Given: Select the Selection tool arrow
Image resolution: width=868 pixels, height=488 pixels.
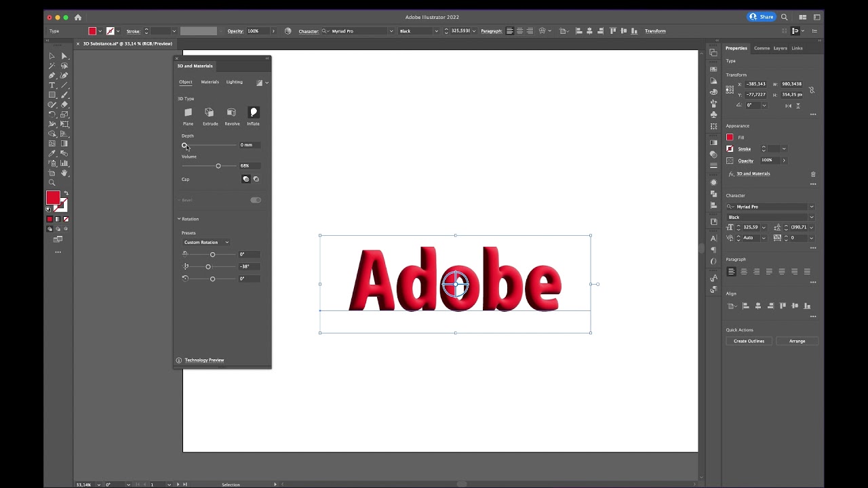Looking at the screenshot, I should click(52, 56).
